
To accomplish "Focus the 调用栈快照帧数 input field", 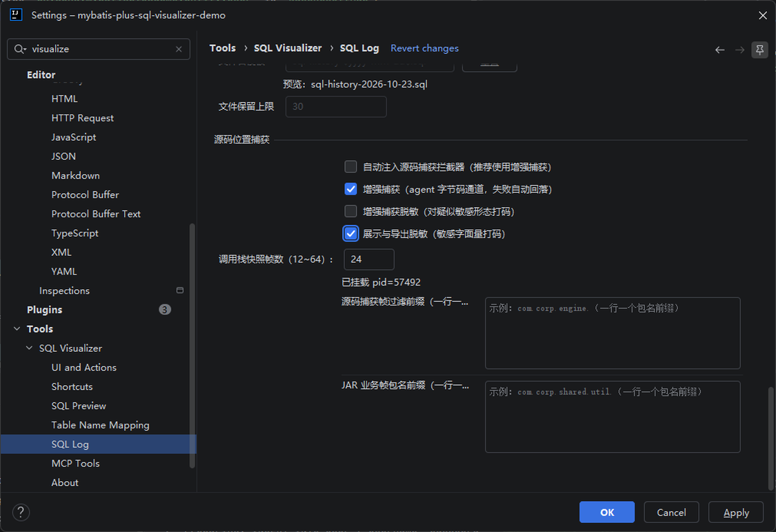I will [369, 259].
